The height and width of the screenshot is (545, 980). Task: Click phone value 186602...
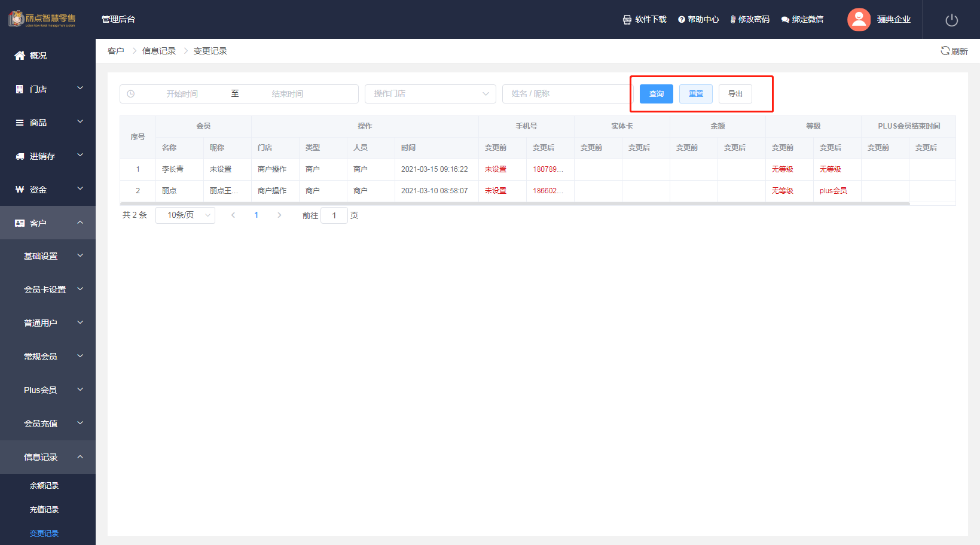coord(548,191)
